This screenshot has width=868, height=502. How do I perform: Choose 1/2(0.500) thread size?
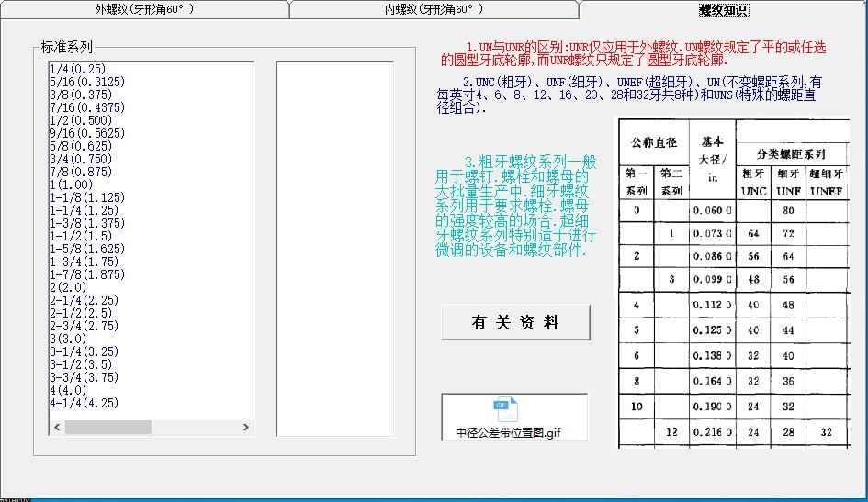(x=81, y=120)
